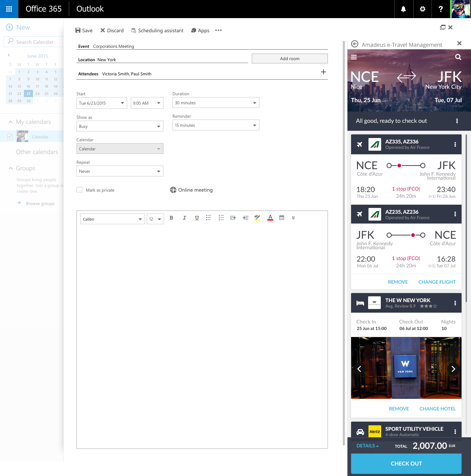Open the Calibri font dropdown
Image resolution: width=471 pixels, height=476 pixels.
[113, 219]
